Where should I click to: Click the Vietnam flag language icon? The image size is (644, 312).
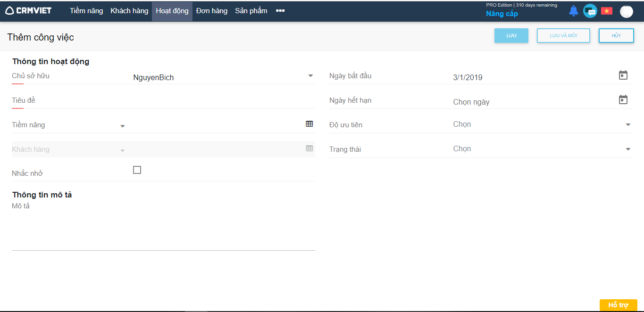pyautogui.click(x=606, y=11)
